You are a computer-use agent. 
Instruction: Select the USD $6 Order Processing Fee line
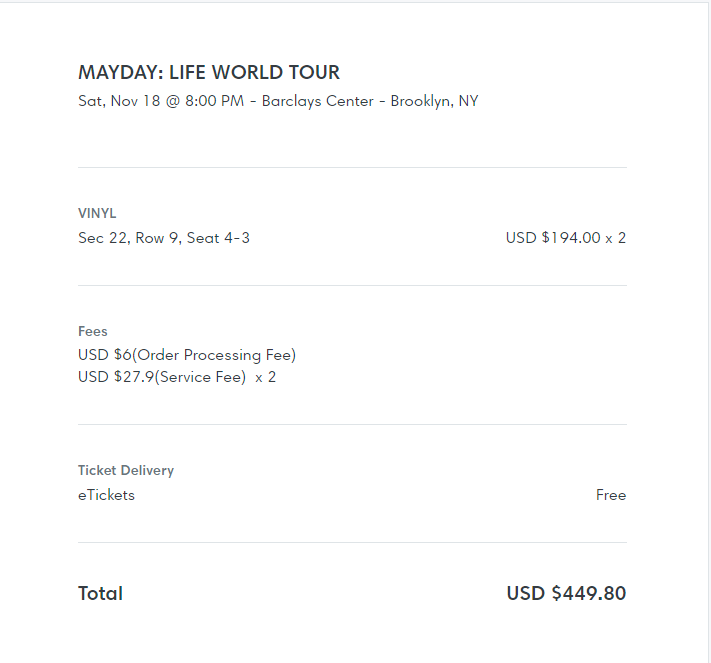click(187, 355)
